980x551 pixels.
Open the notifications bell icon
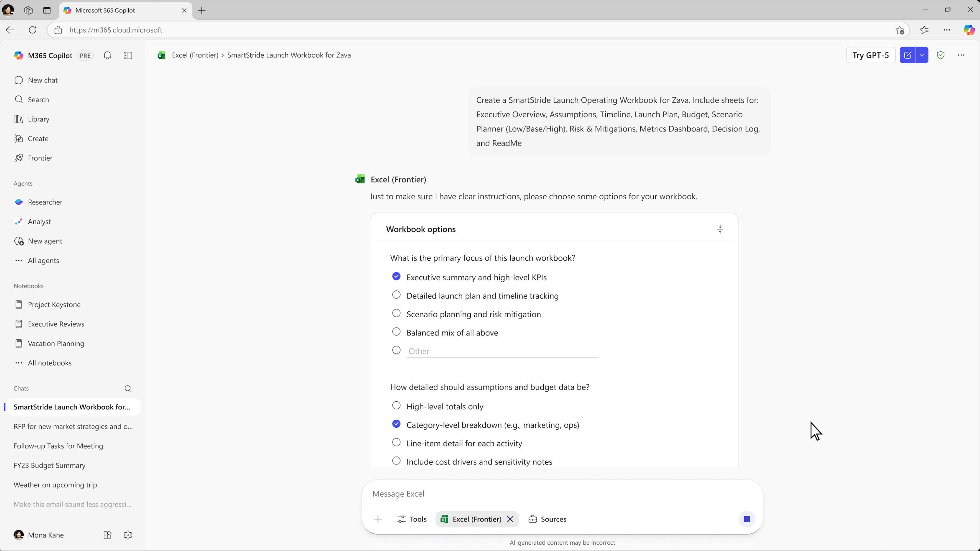[x=107, y=56]
